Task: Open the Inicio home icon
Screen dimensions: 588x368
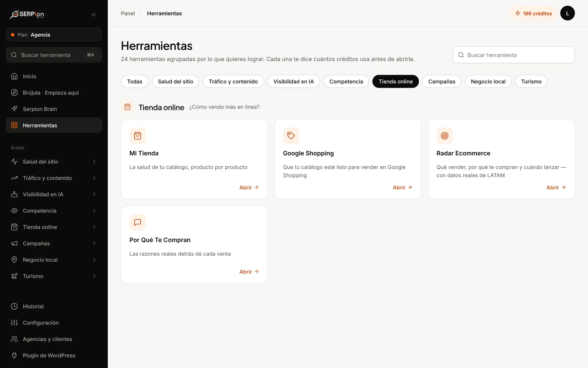Action: coord(14,76)
